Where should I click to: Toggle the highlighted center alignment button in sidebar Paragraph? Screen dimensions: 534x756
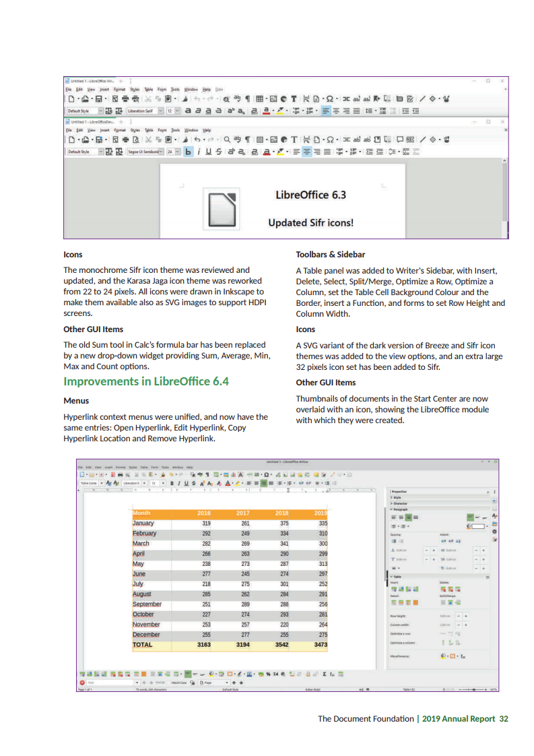point(409,517)
